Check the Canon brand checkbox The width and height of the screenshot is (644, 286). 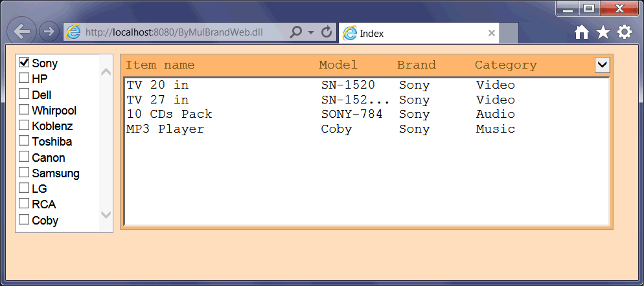tap(24, 157)
